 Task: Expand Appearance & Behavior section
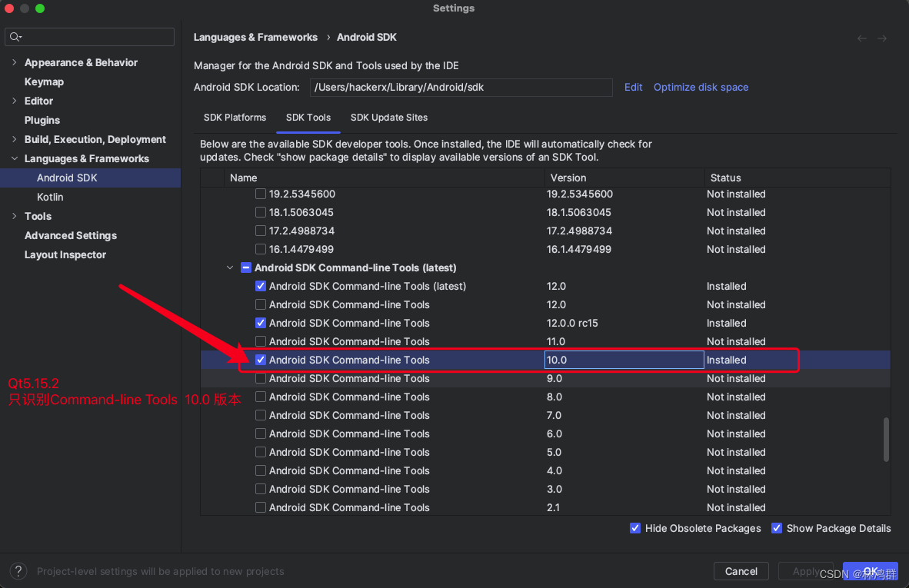[15, 62]
